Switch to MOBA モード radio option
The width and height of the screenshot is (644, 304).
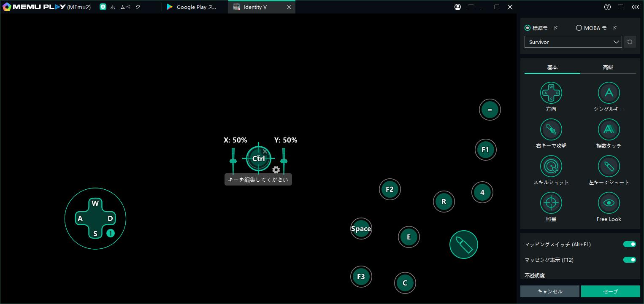point(579,28)
